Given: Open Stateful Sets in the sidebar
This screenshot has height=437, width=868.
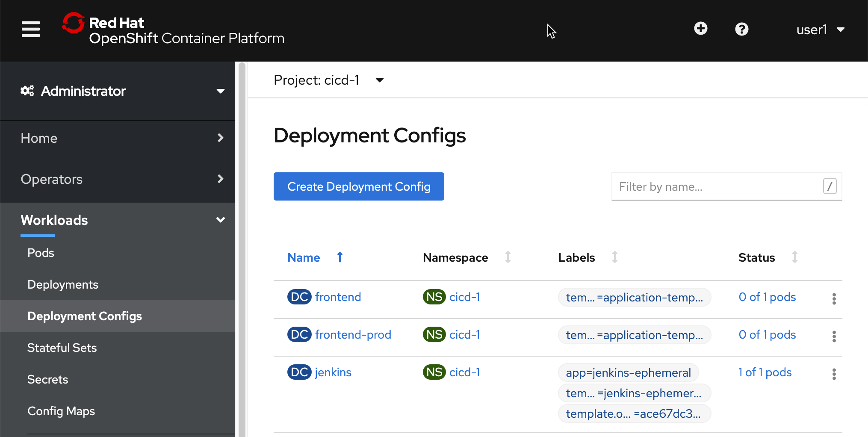Looking at the screenshot, I should click(62, 348).
